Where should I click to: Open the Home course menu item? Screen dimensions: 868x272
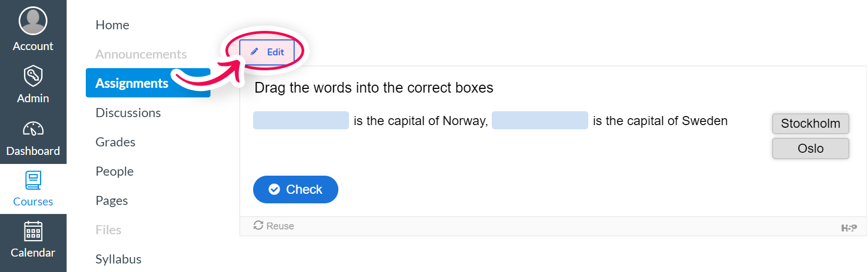112,25
